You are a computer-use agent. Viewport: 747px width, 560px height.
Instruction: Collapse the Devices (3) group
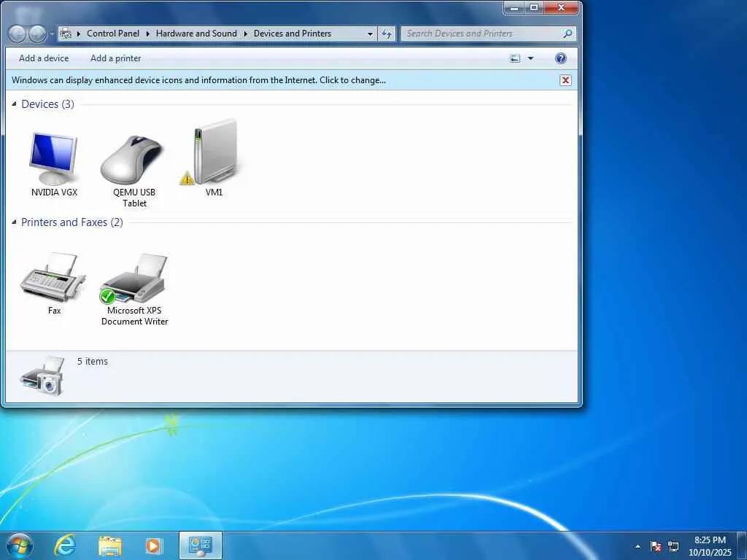pos(14,104)
